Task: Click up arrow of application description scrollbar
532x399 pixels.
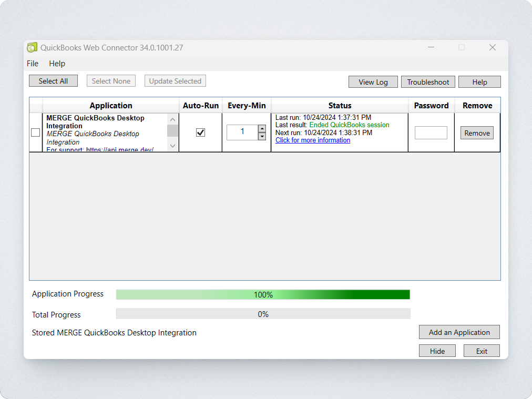Action: pos(173,119)
